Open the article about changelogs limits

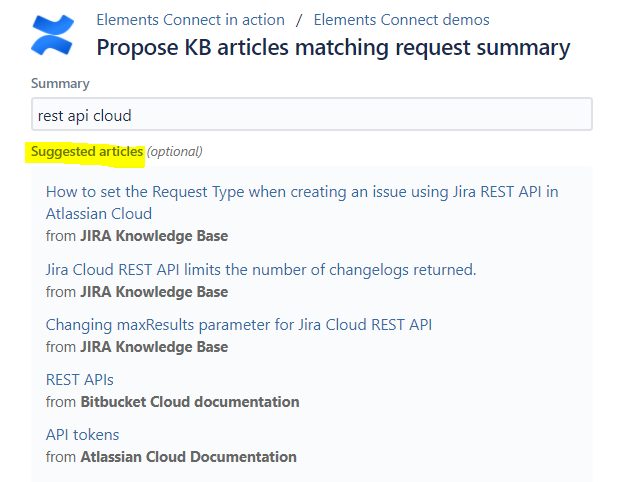[x=261, y=269]
